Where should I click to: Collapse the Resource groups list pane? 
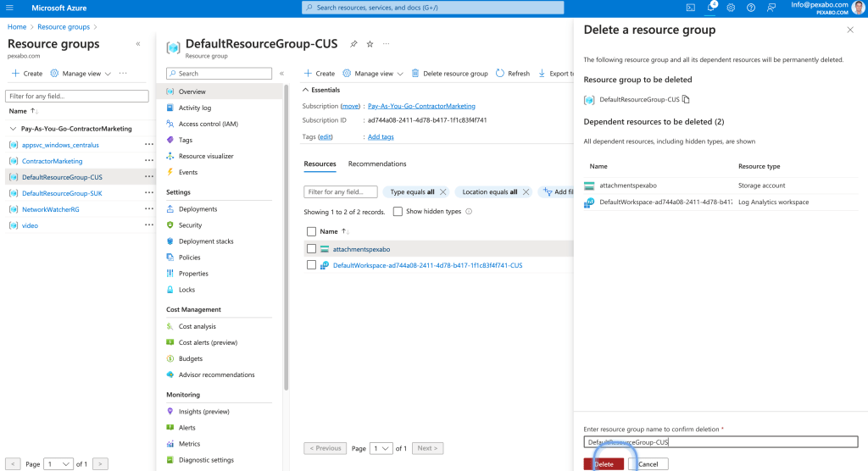138,44
